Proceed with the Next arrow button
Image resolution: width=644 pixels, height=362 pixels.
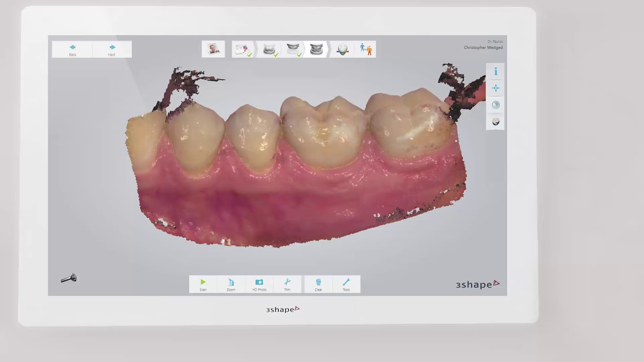112,49
